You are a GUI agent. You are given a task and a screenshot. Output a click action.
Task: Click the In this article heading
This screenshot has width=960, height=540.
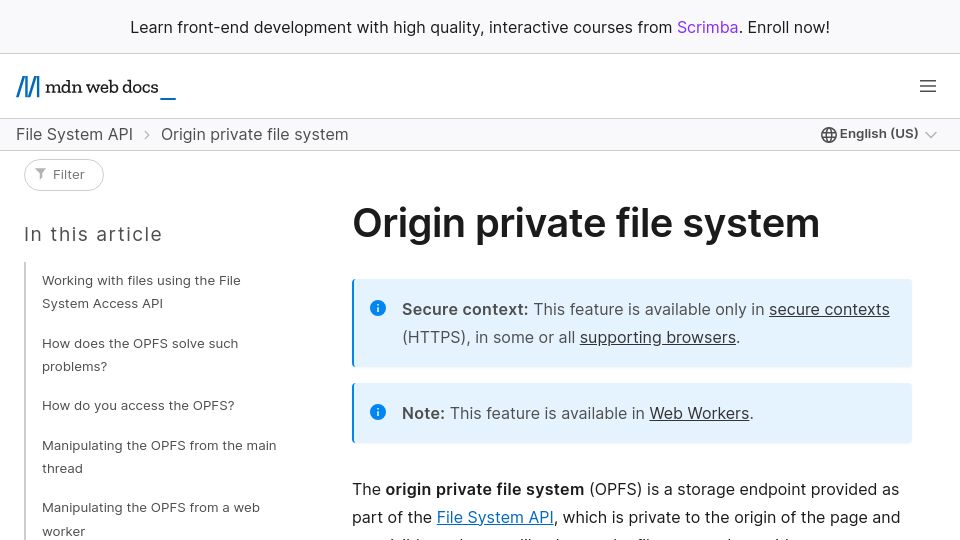tap(93, 234)
